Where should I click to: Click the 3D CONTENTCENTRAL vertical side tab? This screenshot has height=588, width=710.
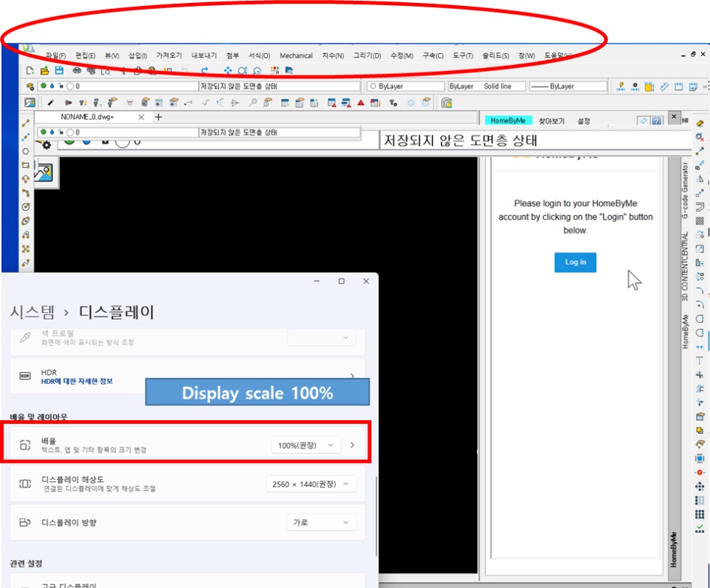point(685,266)
